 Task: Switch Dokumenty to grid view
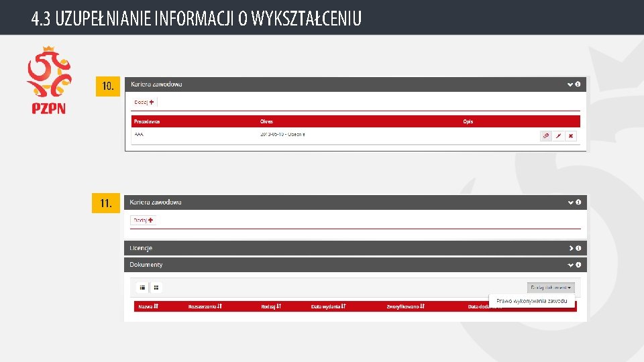tap(156, 288)
